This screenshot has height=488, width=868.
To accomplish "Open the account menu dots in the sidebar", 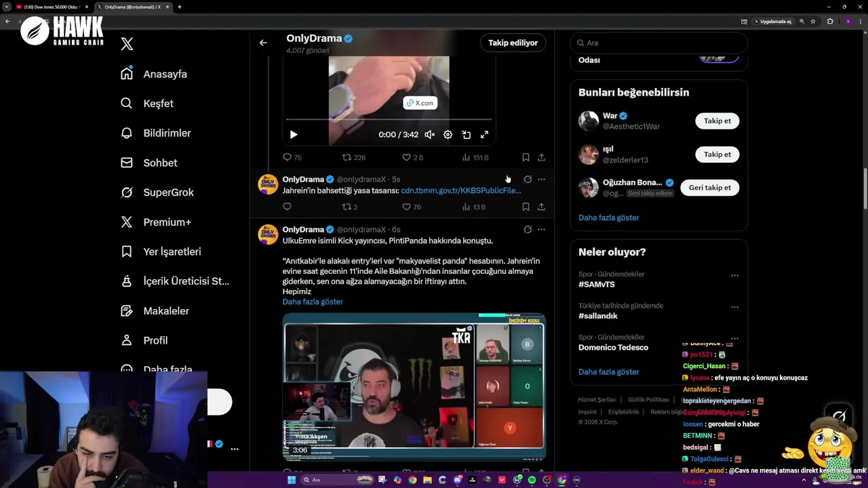I will pos(235,449).
